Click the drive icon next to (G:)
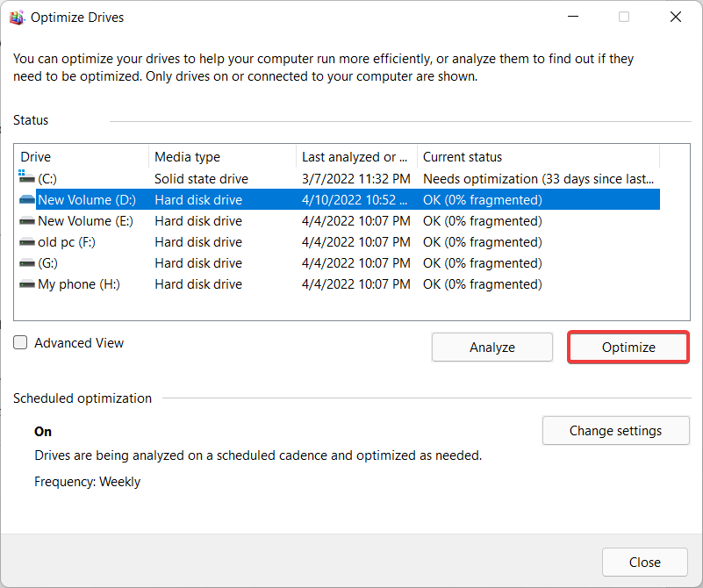 [27, 262]
